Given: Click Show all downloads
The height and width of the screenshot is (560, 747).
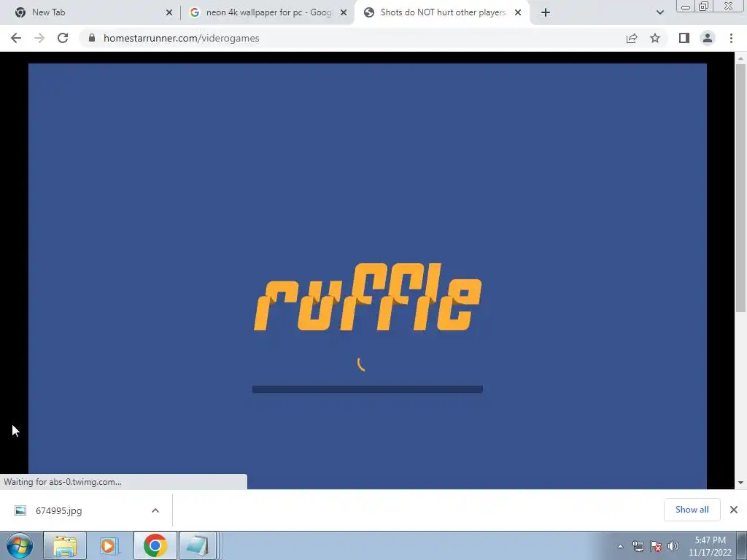Looking at the screenshot, I should [x=692, y=510].
